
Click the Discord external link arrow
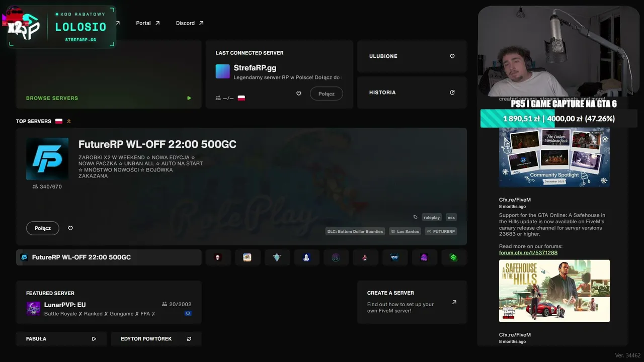(x=201, y=23)
